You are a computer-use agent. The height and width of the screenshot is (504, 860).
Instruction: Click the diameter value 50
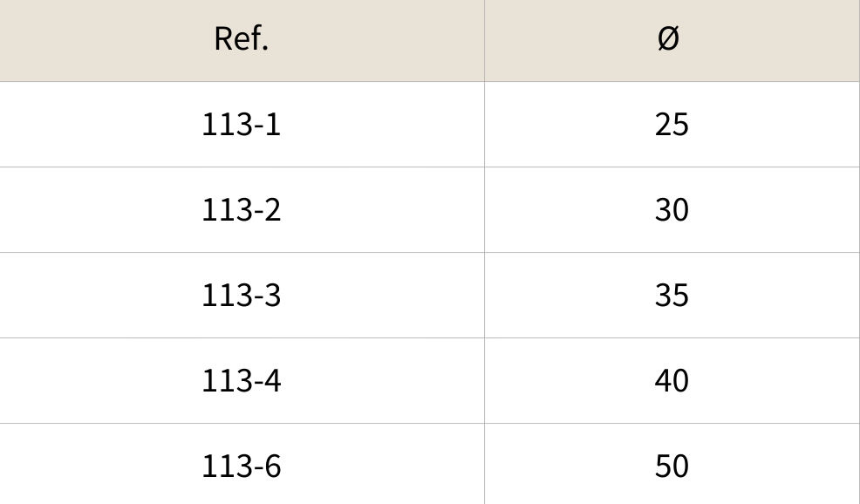click(x=671, y=467)
